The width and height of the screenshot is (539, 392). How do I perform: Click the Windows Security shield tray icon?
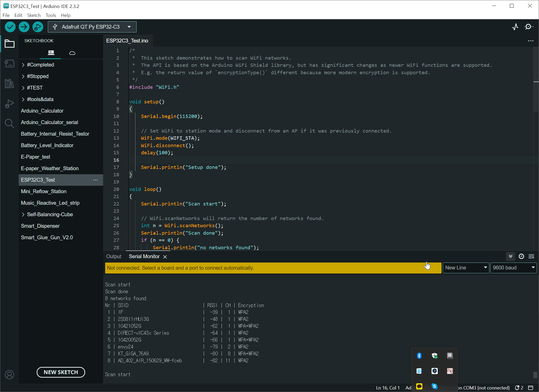tap(434, 355)
